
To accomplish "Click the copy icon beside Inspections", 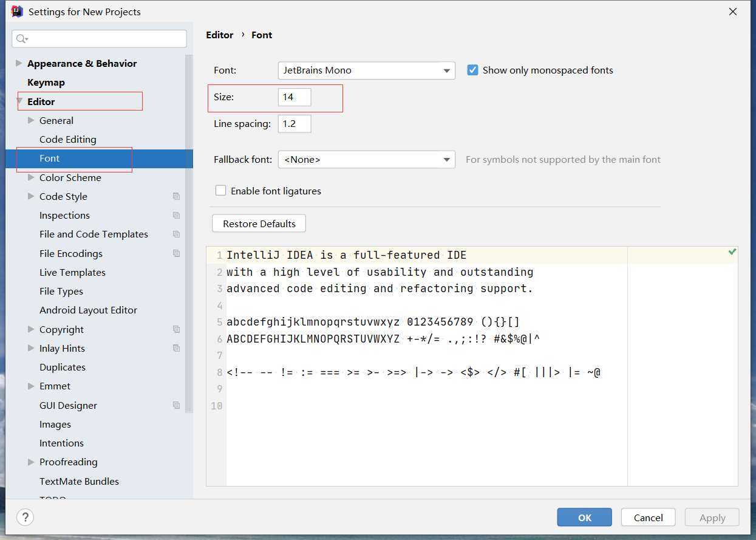I will pyautogui.click(x=176, y=215).
